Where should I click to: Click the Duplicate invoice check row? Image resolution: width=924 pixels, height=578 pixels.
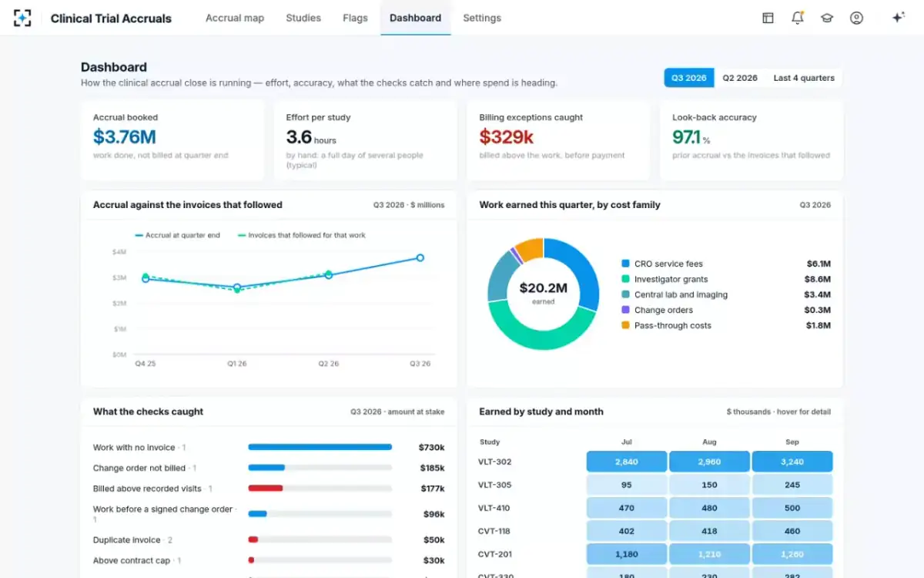[x=269, y=540]
